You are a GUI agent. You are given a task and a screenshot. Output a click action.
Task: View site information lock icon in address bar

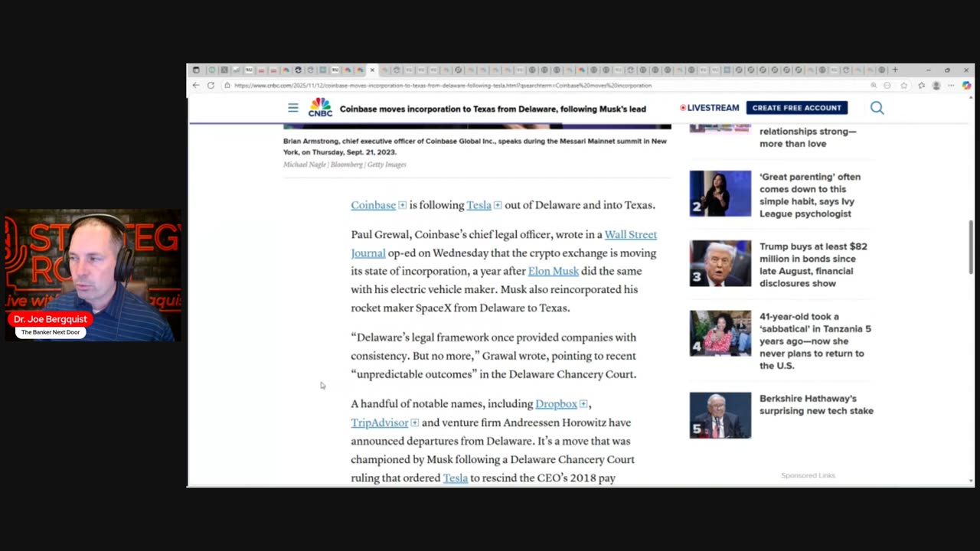(227, 86)
